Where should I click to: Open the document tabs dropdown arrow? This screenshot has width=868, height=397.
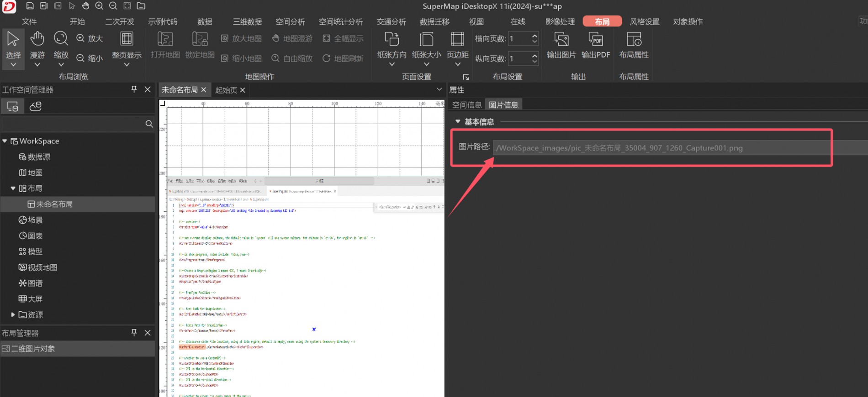click(x=439, y=89)
